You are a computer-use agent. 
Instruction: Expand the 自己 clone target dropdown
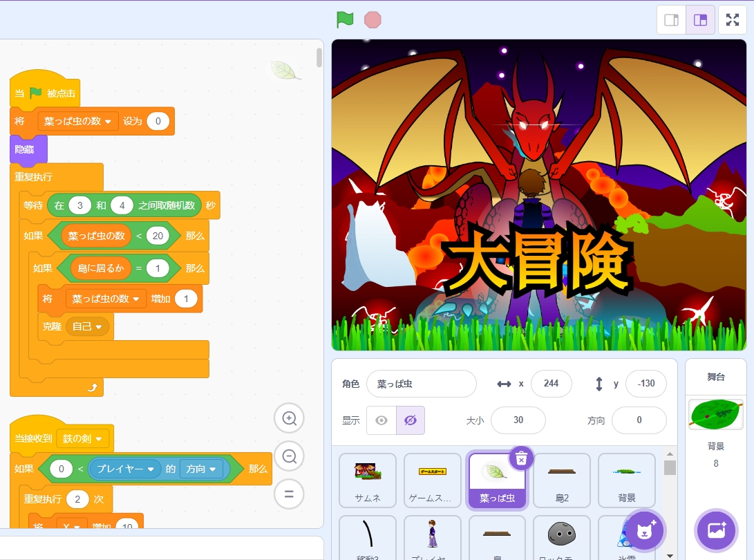coord(88,326)
